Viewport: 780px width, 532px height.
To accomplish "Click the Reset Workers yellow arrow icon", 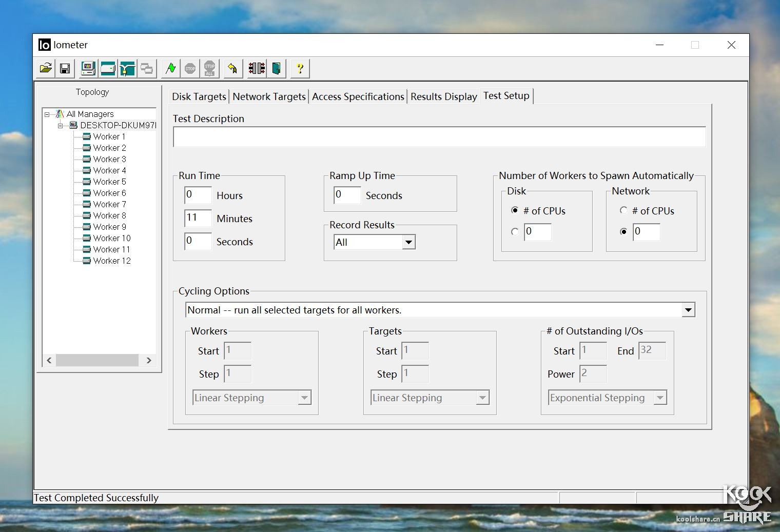I will coord(232,68).
